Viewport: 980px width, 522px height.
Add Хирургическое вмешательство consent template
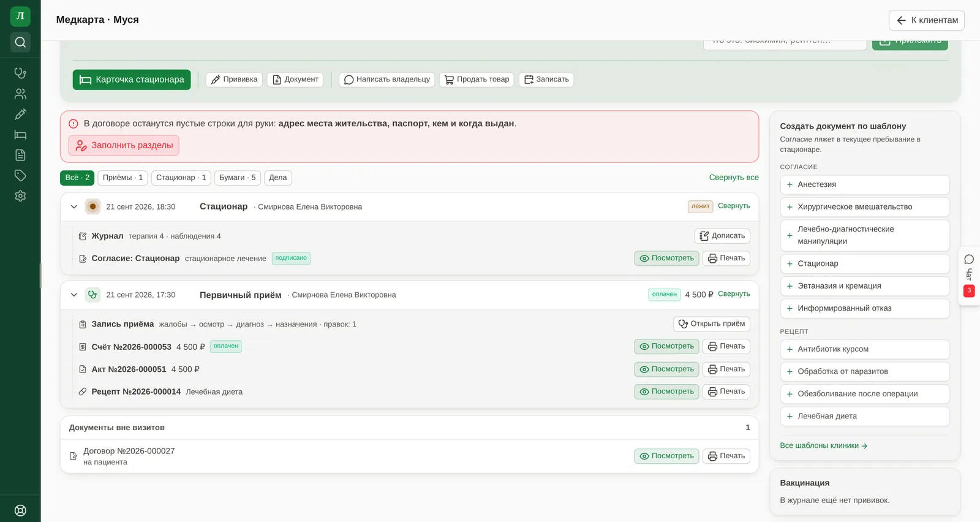(x=865, y=207)
